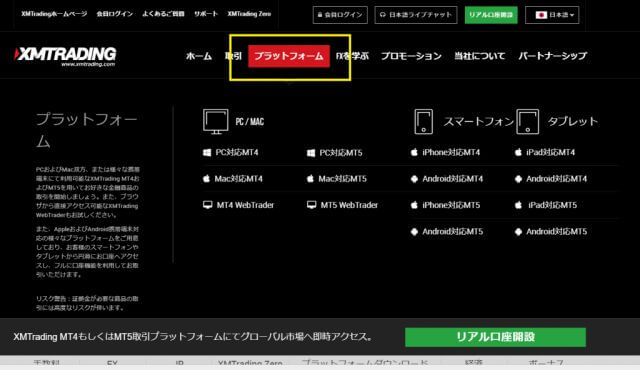Image resolution: width=640 pixels, height=370 pixels.
Task: Click Windows icon beside PC対応MT4
Action: coord(207,153)
